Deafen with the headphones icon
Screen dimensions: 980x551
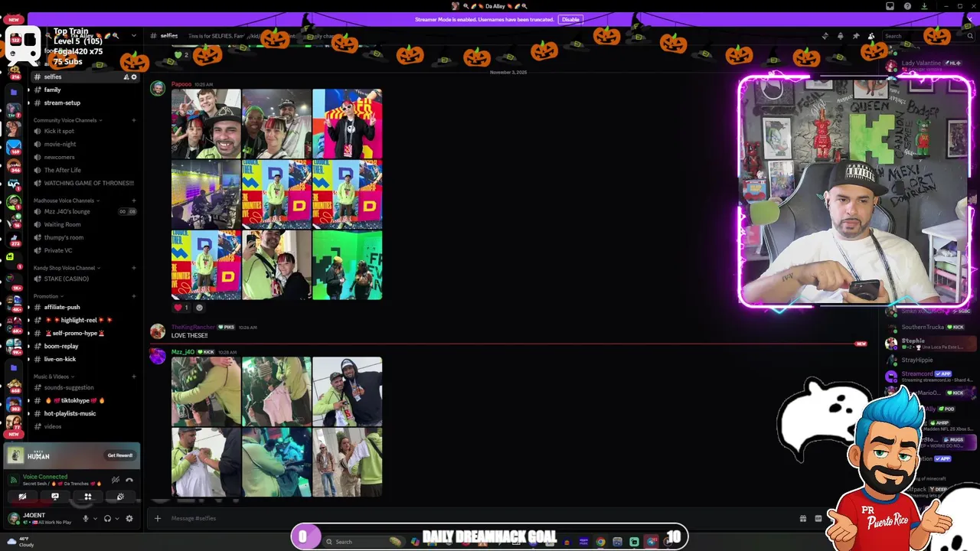[x=107, y=518]
